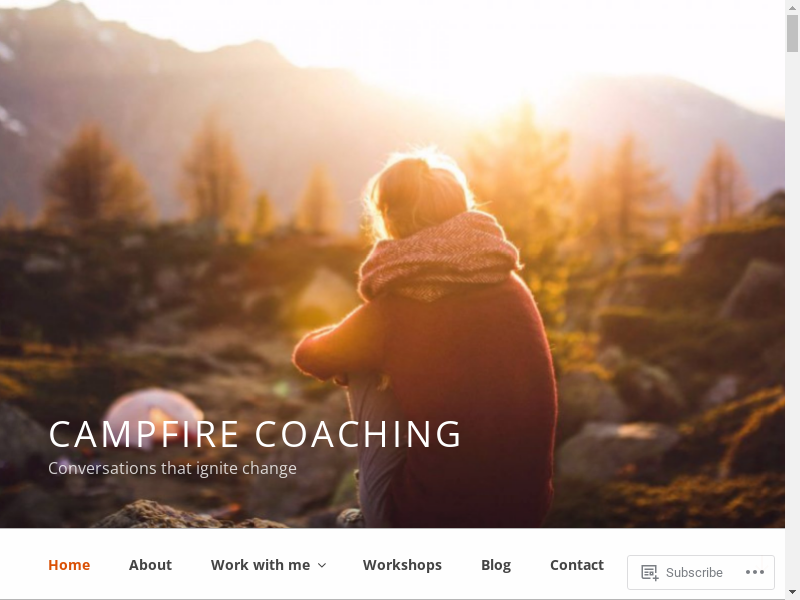Open the Blog page

[x=496, y=565]
